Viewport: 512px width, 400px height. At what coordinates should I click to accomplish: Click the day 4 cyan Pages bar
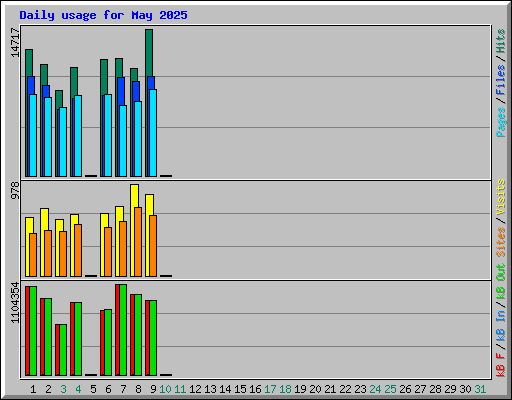pos(78,136)
